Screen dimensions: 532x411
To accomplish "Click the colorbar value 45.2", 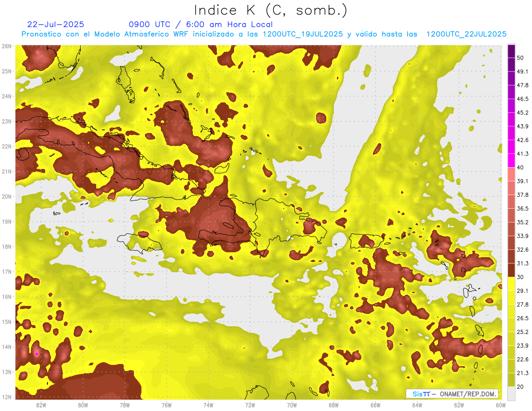I will (x=523, y=113).
